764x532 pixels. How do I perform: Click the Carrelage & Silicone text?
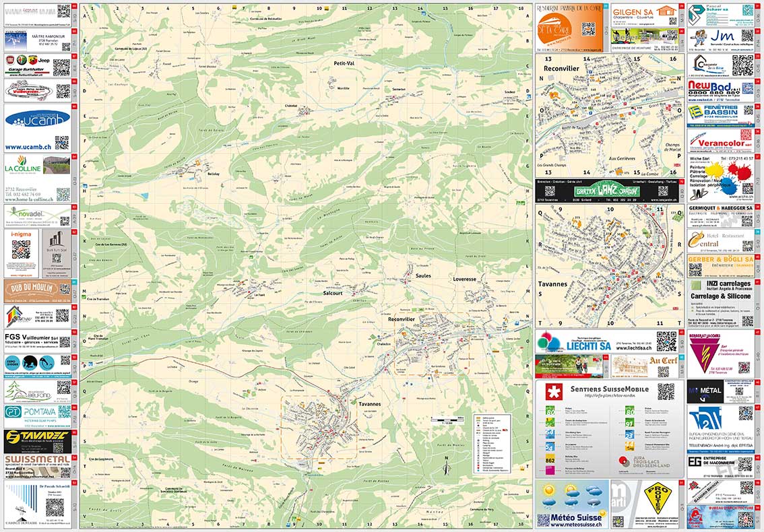tap(721, 296)
